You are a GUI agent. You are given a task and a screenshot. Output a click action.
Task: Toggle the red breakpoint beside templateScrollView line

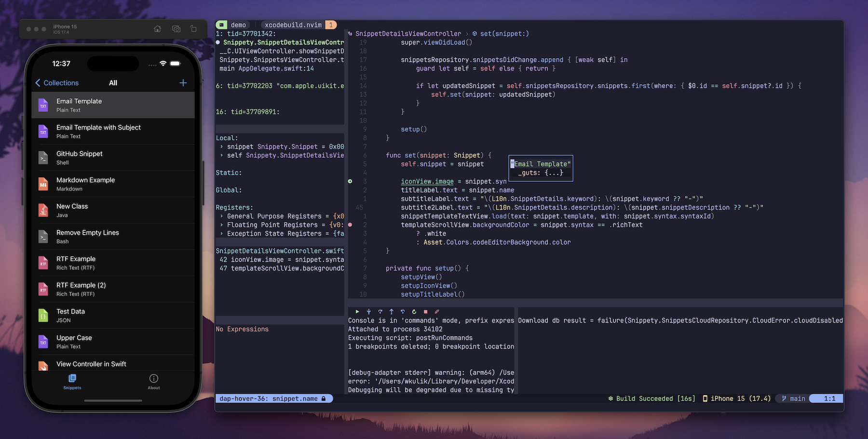[x=351, y=225]
